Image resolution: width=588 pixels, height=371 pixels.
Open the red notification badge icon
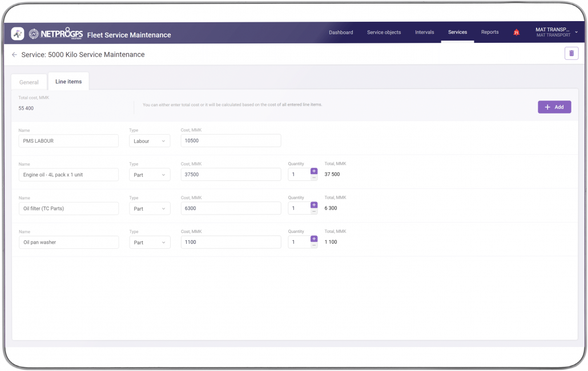pos(516,33)
